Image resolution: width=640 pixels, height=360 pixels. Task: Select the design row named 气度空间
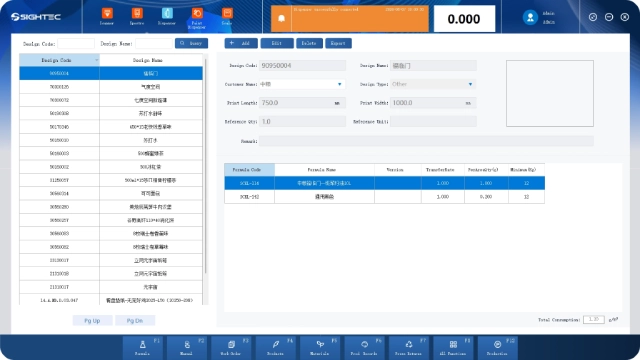tap(111, 87)
